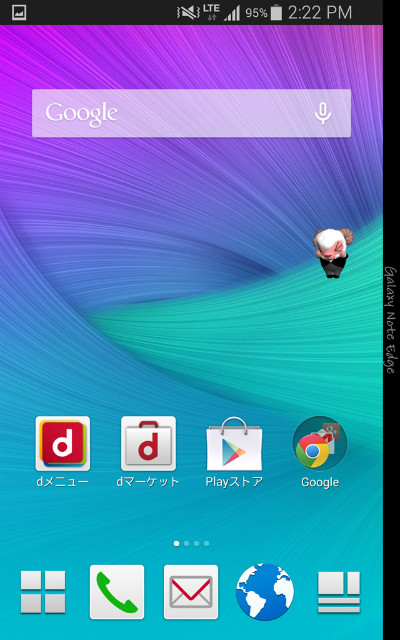
Task: Tap the green Phone dock icon
Action: point(117,592)
